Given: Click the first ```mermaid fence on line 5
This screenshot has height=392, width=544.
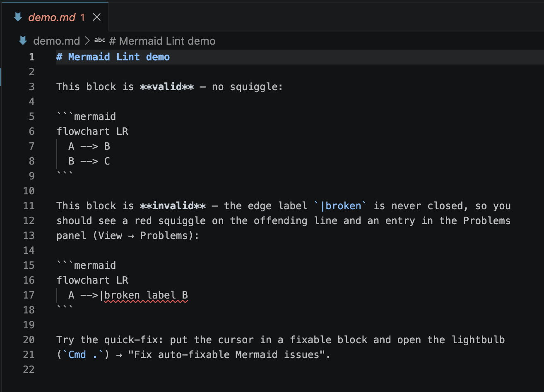Looking at the screenshot, I should [86, 116].
